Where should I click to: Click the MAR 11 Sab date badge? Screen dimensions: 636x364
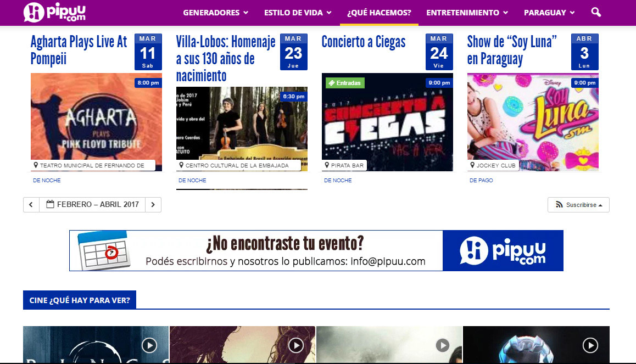pos(148,52)
